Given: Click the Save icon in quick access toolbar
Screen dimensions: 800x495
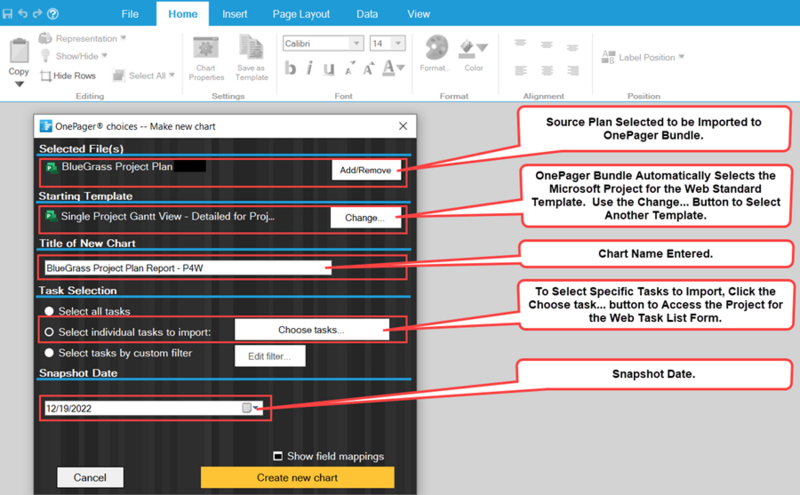Looking at the screenshot, I should point(7,14).
